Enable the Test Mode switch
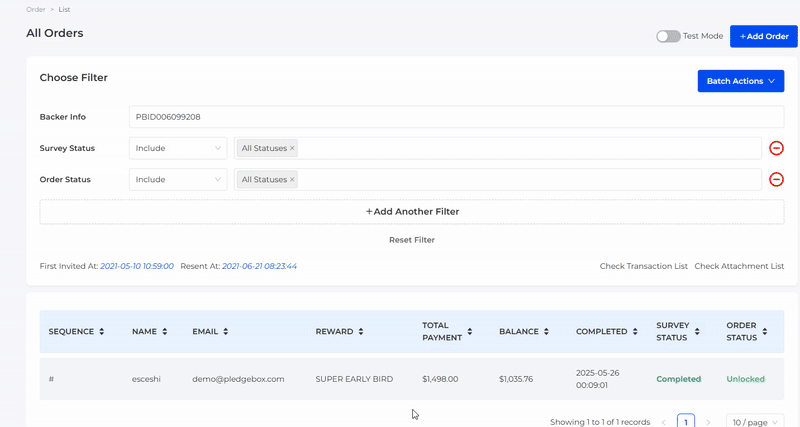Image resolution: width=800 pixels, height=427 pixels. (668, 36)
